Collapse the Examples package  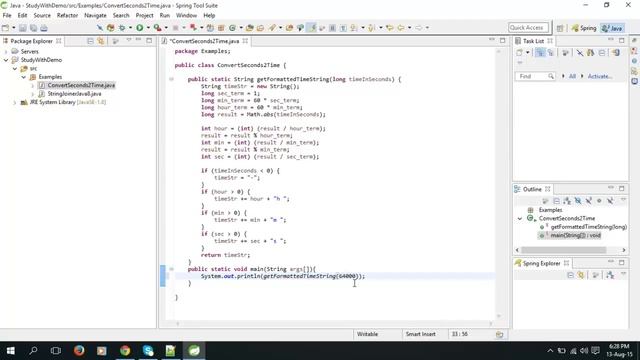pyautogui.click(x=24, y=77)
